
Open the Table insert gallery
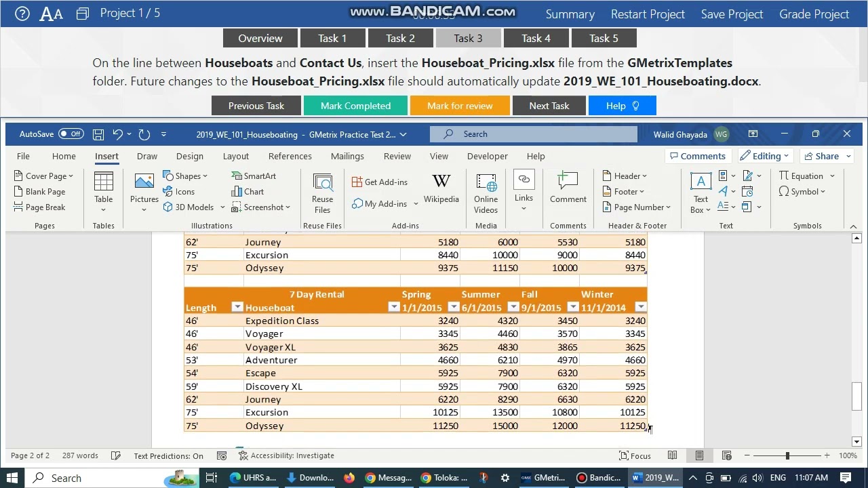[104, 192]
